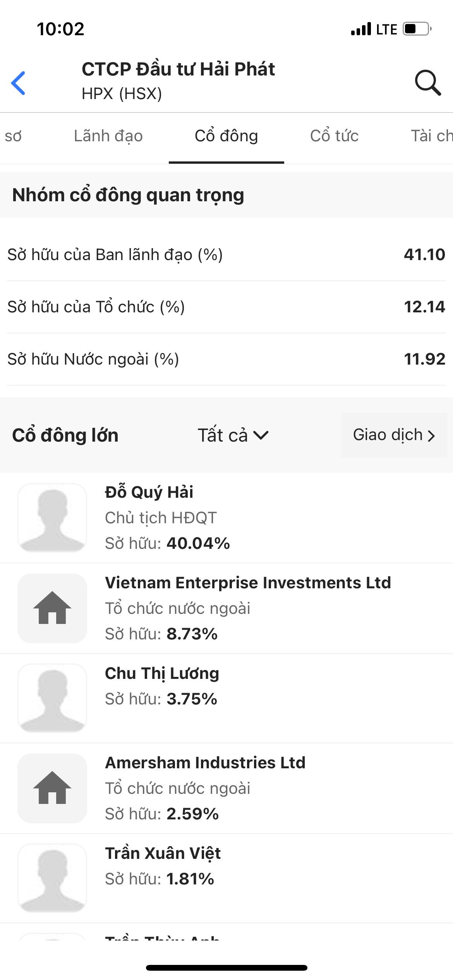Viewport: 453px width, 980px height.
Task: Tap Vietnam Enterprise Investments house icon
Action: (x=52, y=608)
